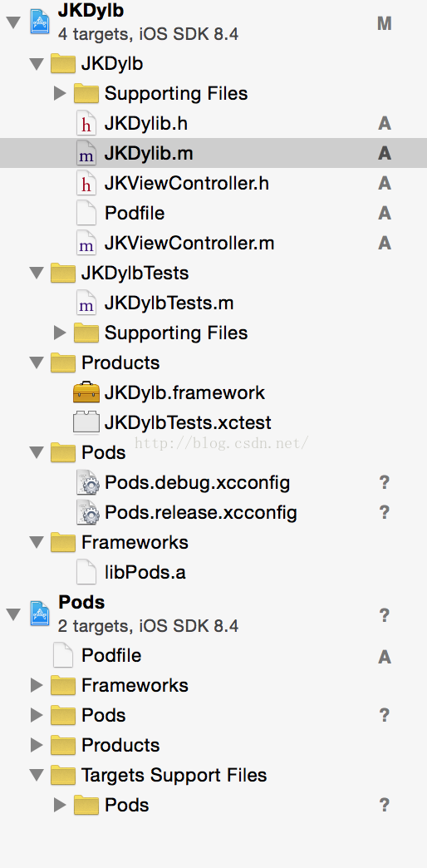Click the JKDylib.h header file icon
This screenshot has height=868, width=427.
tap(86, 123)
